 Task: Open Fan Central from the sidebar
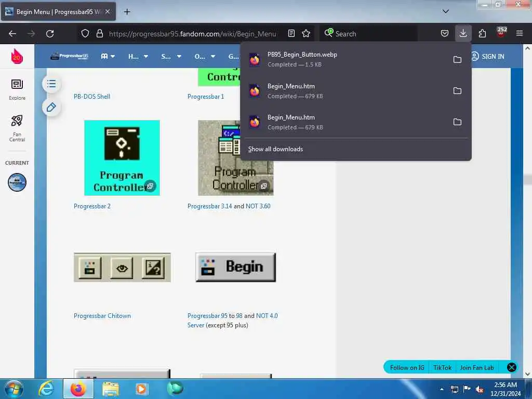[x=17, y=129]
